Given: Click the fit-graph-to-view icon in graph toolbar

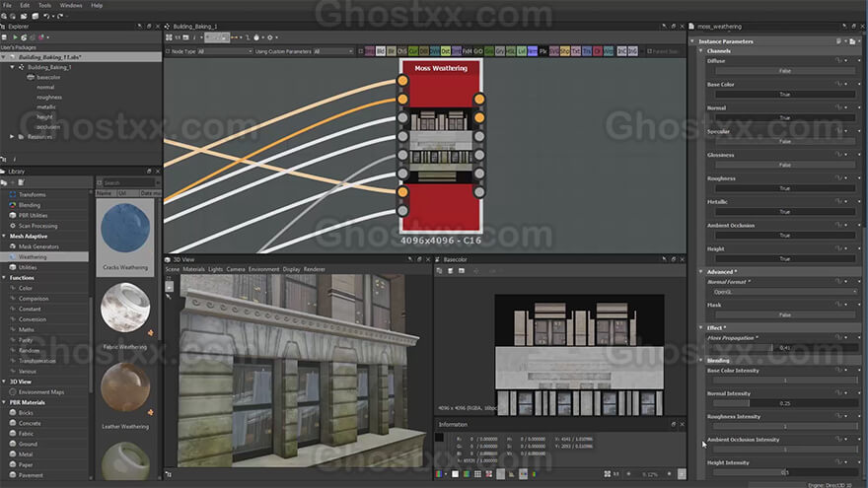Looking at the screenshot, I should click(169, 37).
